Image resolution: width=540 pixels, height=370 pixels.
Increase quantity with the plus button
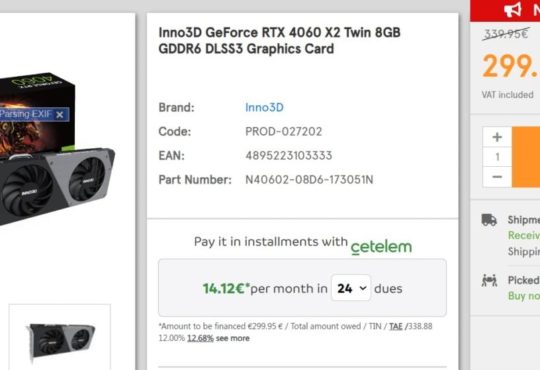497,137
